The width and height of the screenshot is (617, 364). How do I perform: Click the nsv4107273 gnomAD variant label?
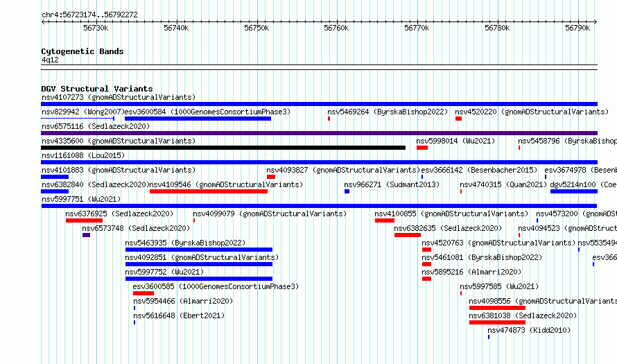(x=119, y=97)
